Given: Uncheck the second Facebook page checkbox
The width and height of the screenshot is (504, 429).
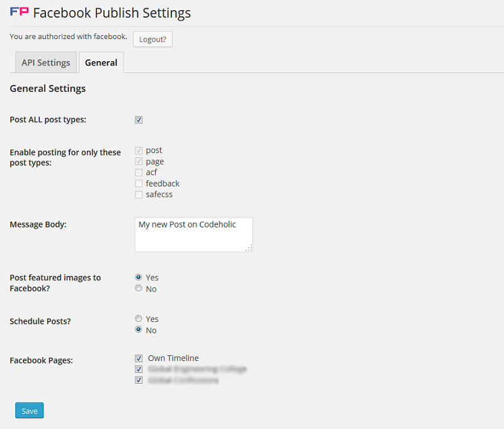Looking at the screenshot, I should point(139,369).
